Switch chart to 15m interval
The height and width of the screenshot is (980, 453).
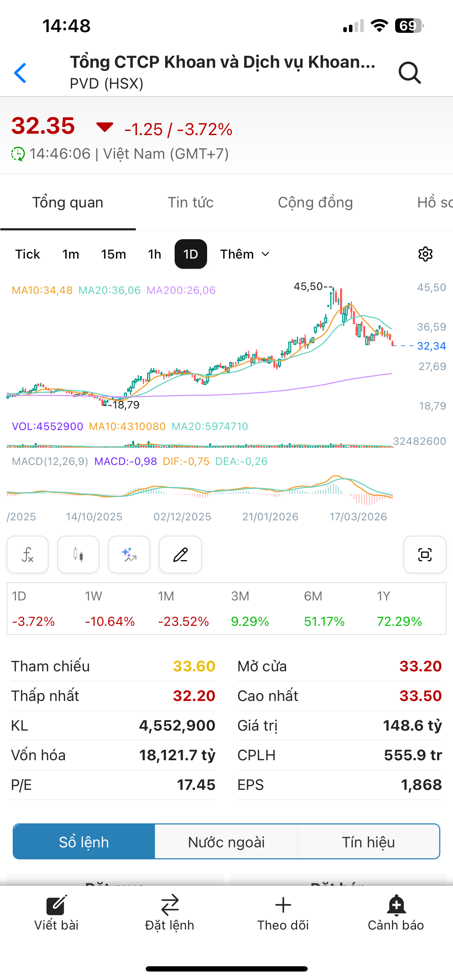tap(113, 254)
